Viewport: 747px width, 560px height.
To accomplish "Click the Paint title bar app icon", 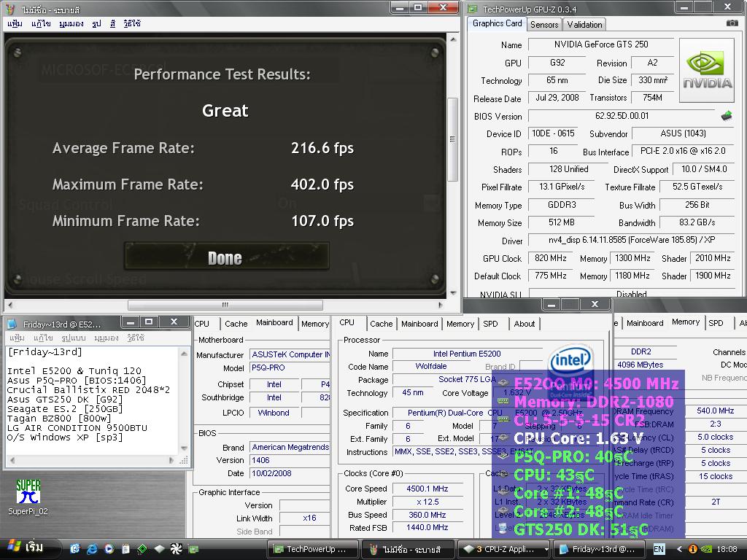I will point(10,9).
